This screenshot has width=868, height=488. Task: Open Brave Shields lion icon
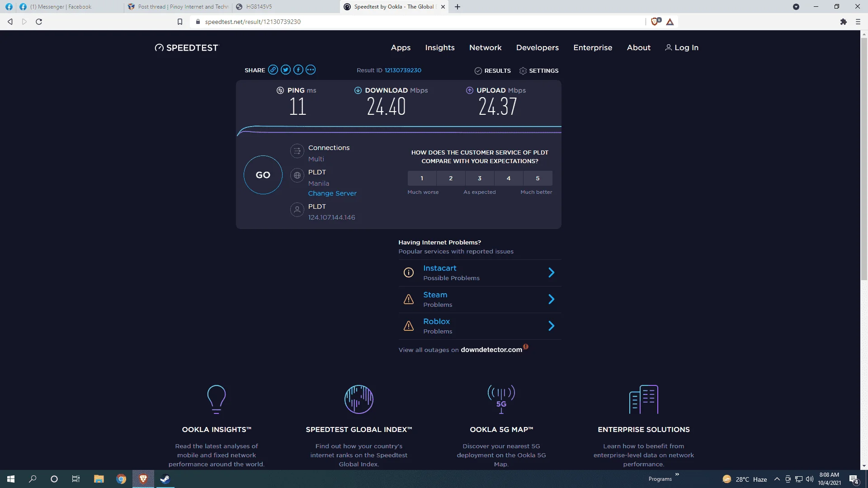[655, 22]
